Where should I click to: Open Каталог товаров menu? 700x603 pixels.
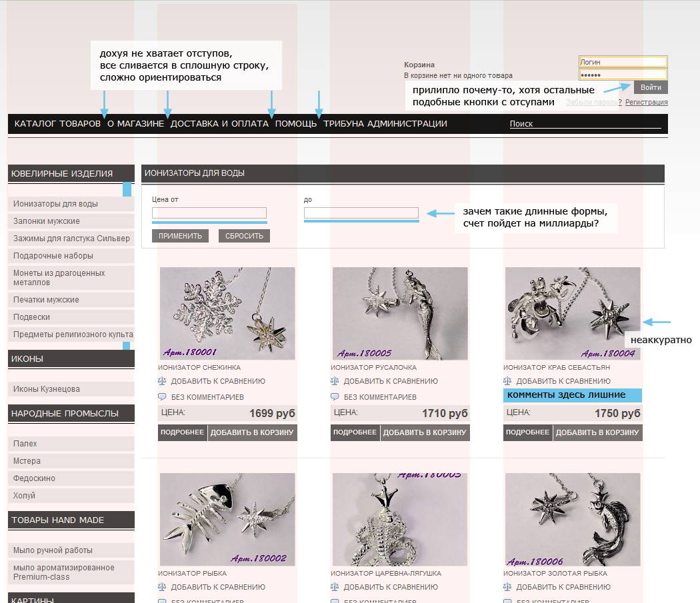(57, 124)
